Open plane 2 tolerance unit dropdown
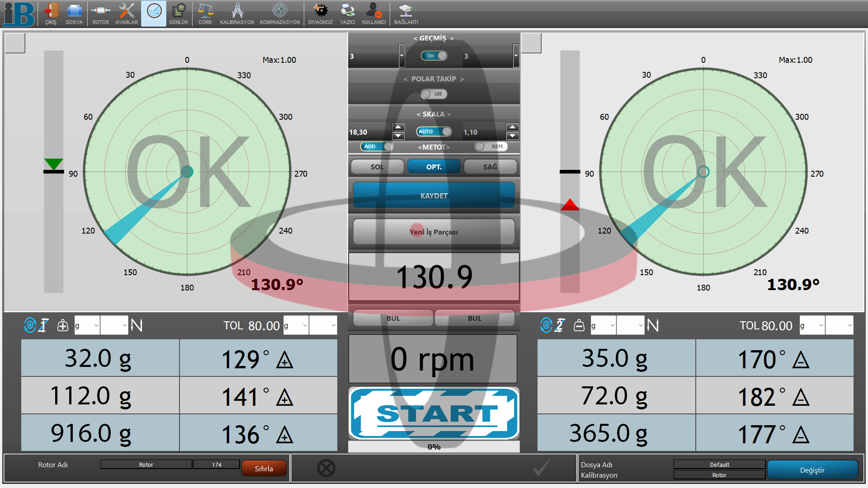The width and height of the screenshot is (868, 488). pos(812,325)
